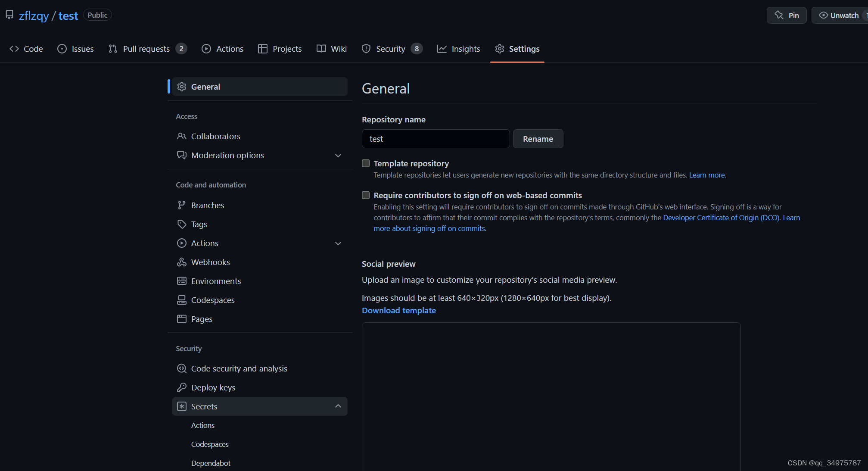The width and height of the screenshot is (868, 471).
Task: Click the Webhooks icon in sidebar
Action: click(181, 262)
